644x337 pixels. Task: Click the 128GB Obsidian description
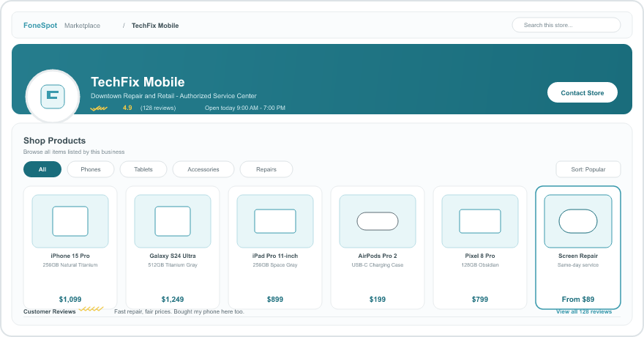tap(480, 265)
